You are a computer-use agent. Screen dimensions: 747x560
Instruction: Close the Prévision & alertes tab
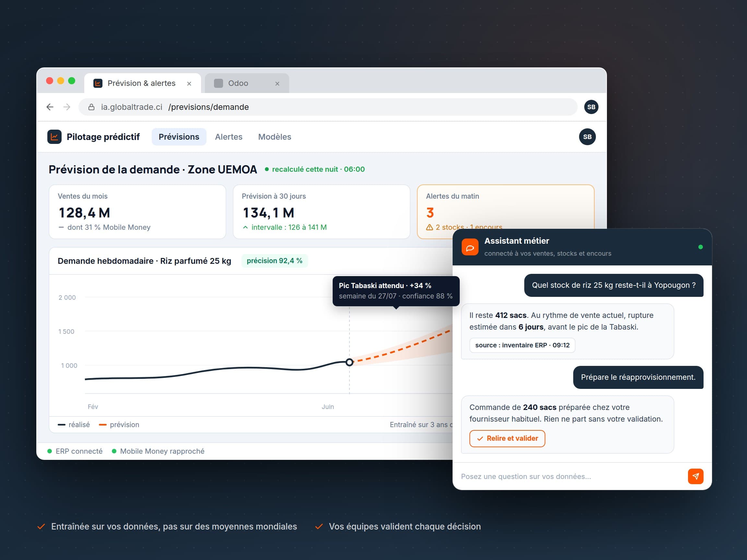coord(189,83)
